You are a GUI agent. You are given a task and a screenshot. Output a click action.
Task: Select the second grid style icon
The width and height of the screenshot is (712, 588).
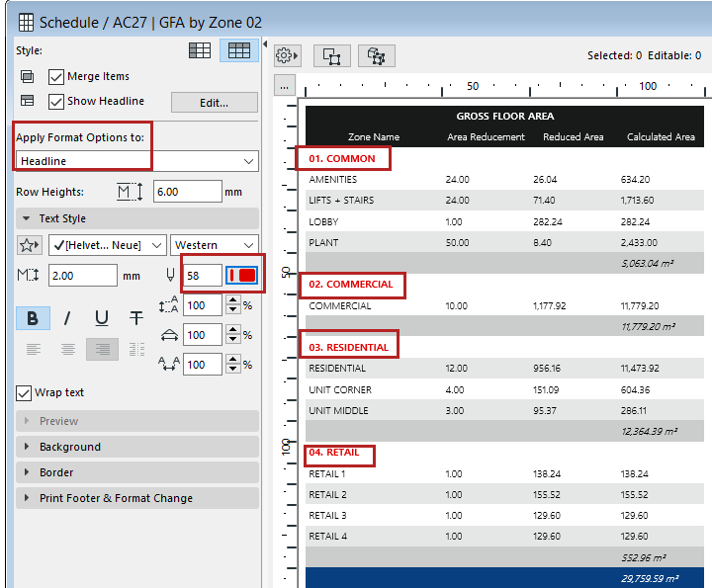239,50
